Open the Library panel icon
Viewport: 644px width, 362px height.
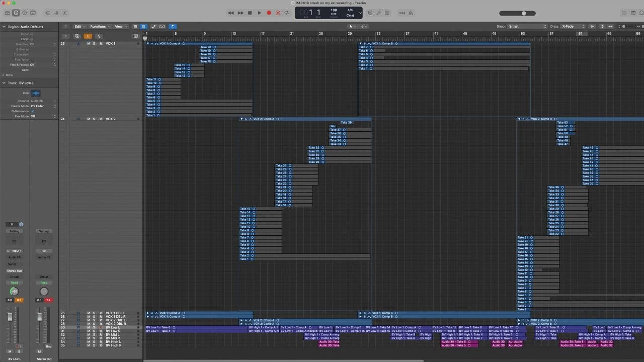click(7, 13)
